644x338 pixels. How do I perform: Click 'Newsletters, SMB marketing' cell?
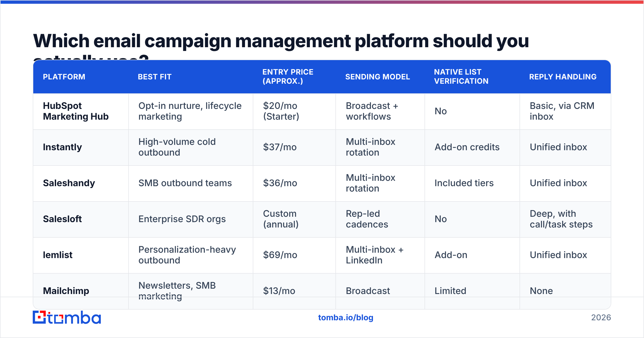coord(191,291)
